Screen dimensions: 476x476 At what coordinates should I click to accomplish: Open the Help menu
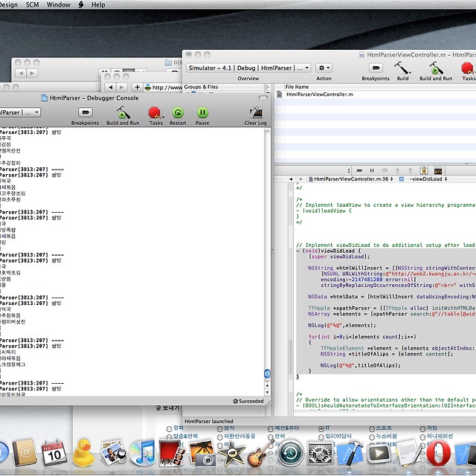pos(98,4)
